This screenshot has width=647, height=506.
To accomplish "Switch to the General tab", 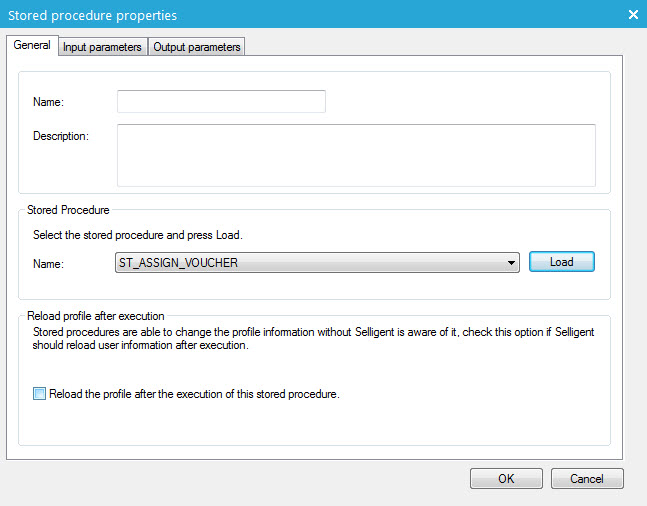I will pos(32,46).
